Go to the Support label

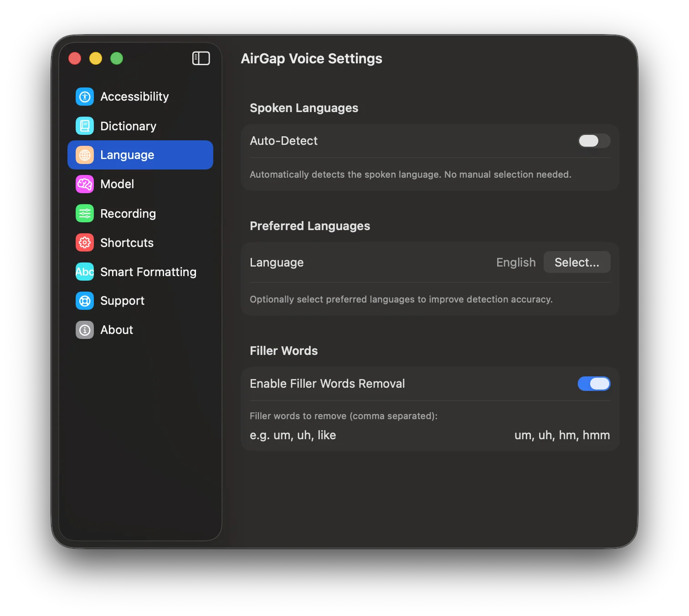pyautogui.click(x=122, y=301)
